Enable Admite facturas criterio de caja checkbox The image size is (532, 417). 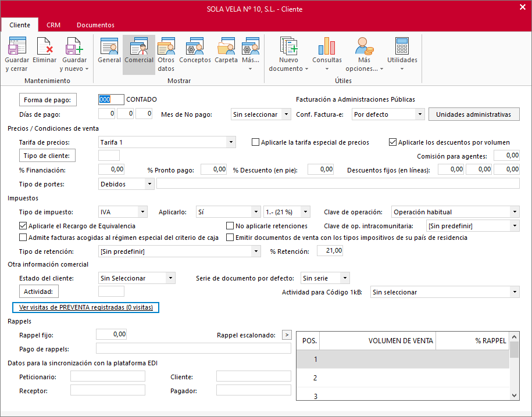23,238
